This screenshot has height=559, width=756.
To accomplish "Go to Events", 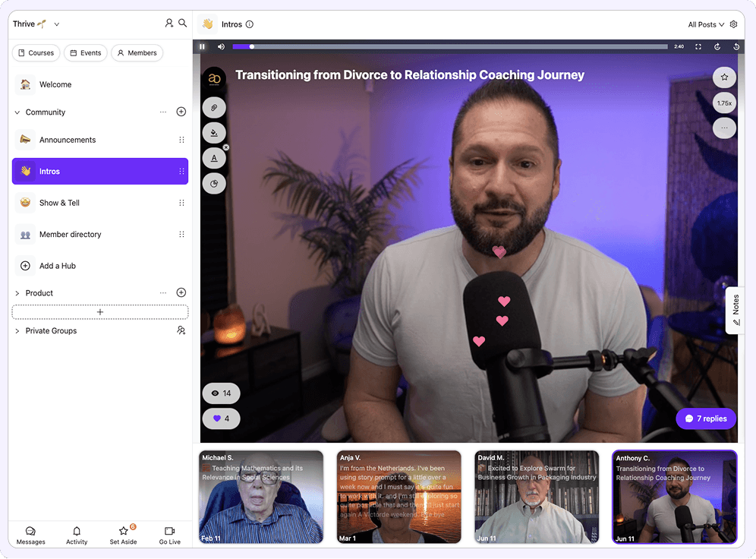I will (86, 53).
